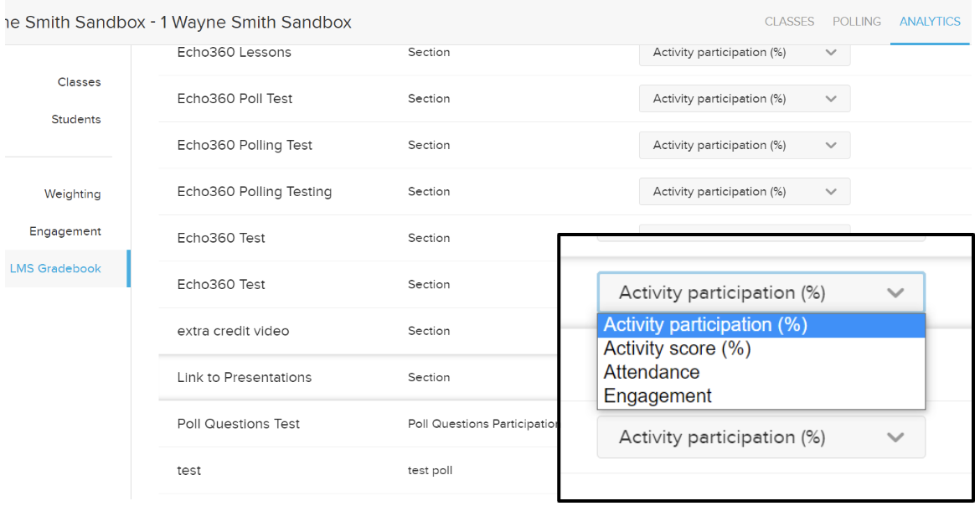The height and width of the screenshot is (506, 980).
Task: Open the Weighting sidebar item
Action: (72, 194)
